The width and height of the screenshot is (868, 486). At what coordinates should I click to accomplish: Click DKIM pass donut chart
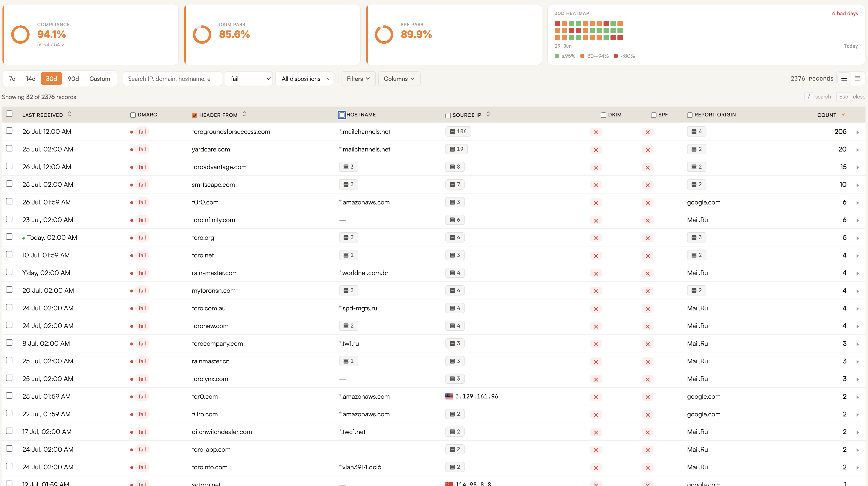coord(202,34)
